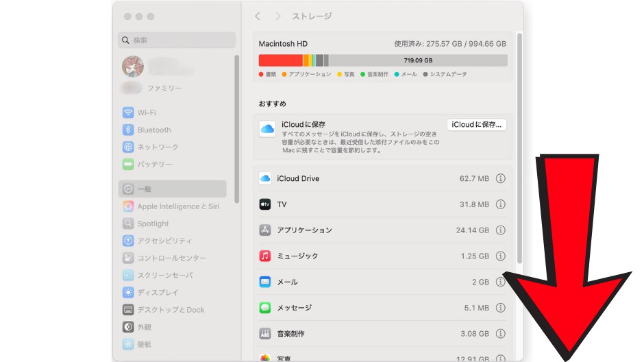
Task: Click the 62.7 MB value
Action: click(x=474, y=178)
